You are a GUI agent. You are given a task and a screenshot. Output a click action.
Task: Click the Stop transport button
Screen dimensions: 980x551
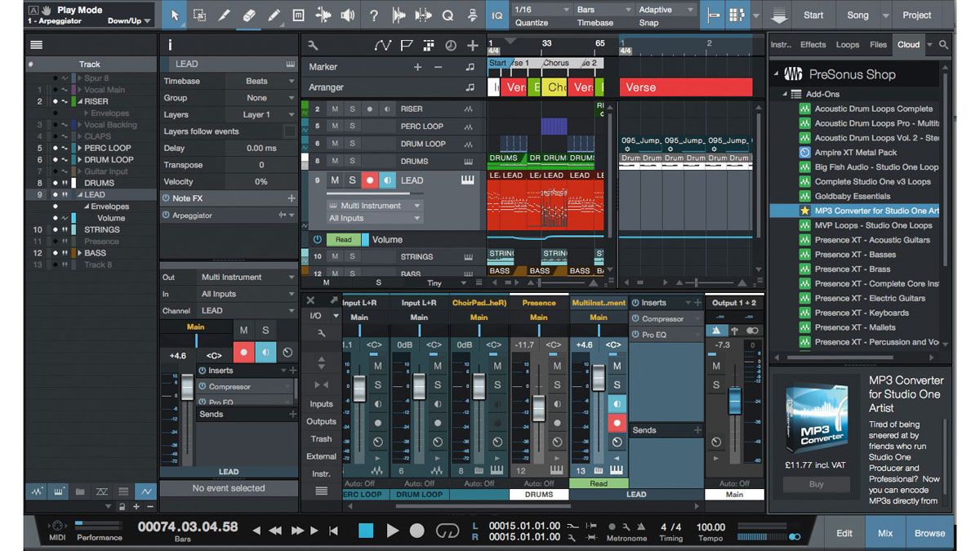tap(366, 531)
